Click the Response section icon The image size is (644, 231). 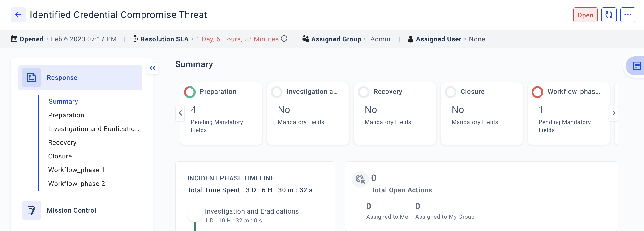(x=31, y=78)
